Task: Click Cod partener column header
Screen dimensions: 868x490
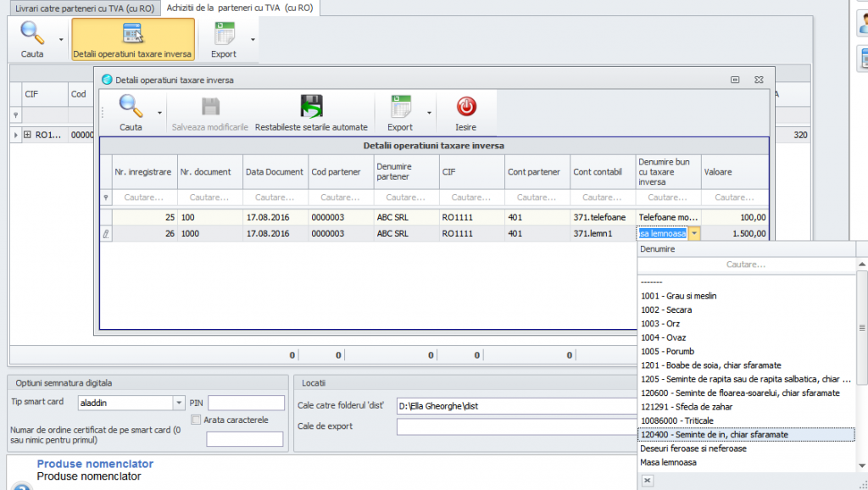Action: click(x=341, y=171)
